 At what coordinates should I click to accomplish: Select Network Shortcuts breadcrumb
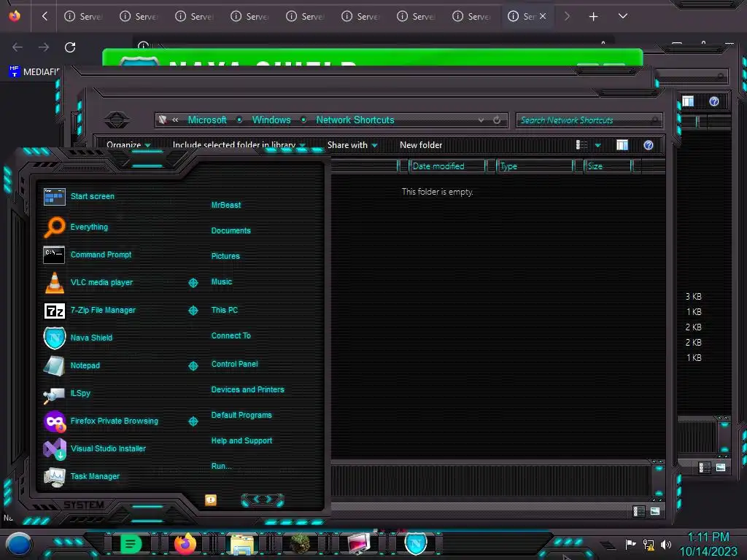coord(355,120)
